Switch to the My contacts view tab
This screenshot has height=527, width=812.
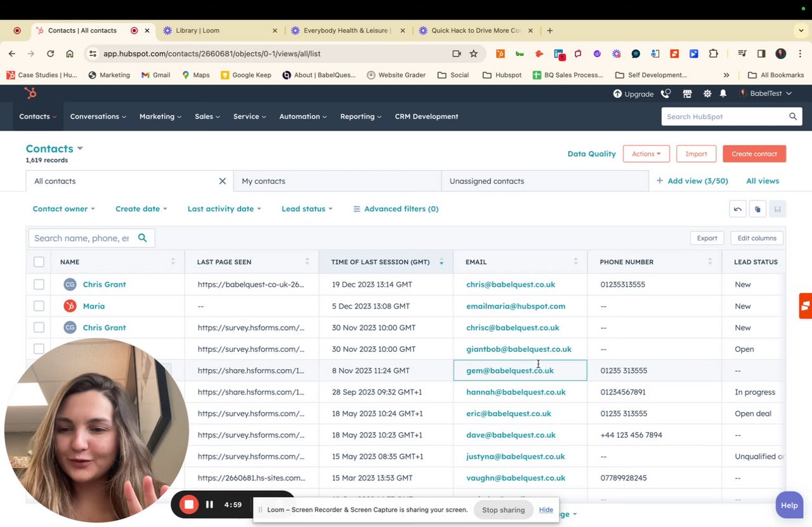click(337, 181)
